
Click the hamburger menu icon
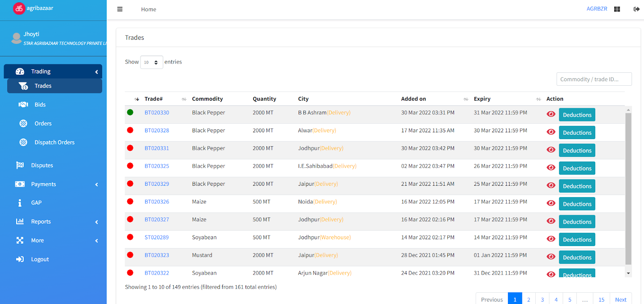120,9
